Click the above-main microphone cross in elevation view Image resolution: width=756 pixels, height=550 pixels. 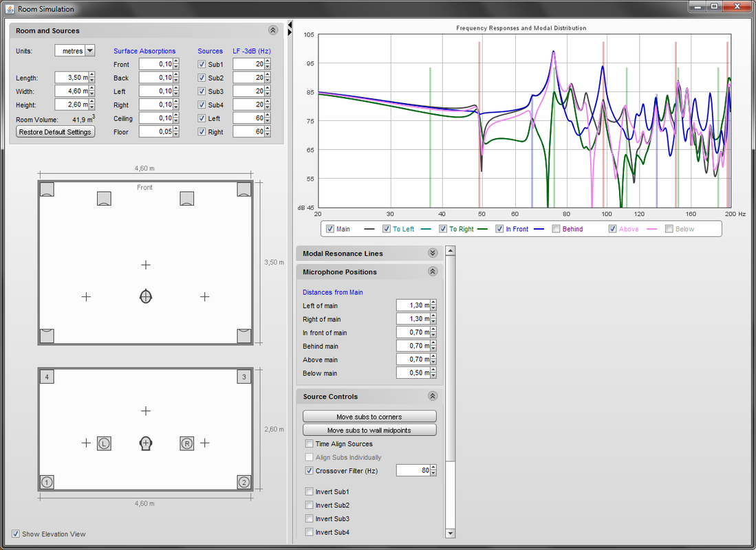click(146, 410)
